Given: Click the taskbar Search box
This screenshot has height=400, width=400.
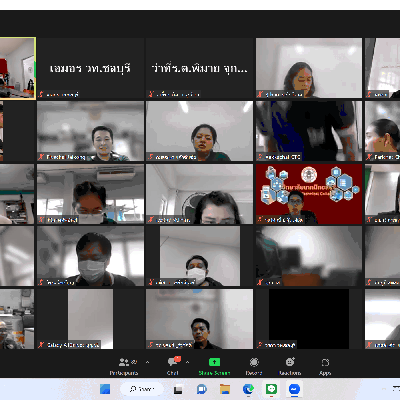Looking at the screenshot, I should (142, 389).
